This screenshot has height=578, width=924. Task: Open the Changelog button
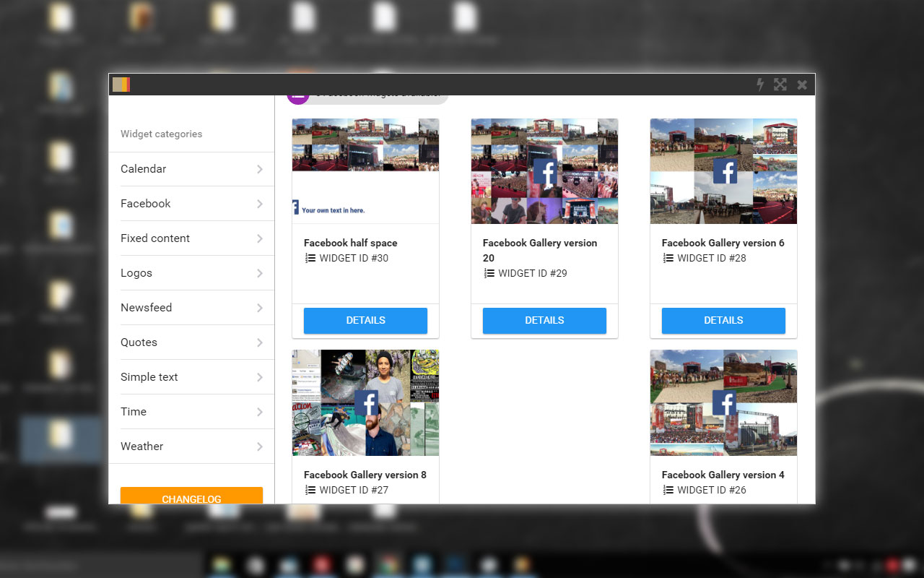pos(191,496)
